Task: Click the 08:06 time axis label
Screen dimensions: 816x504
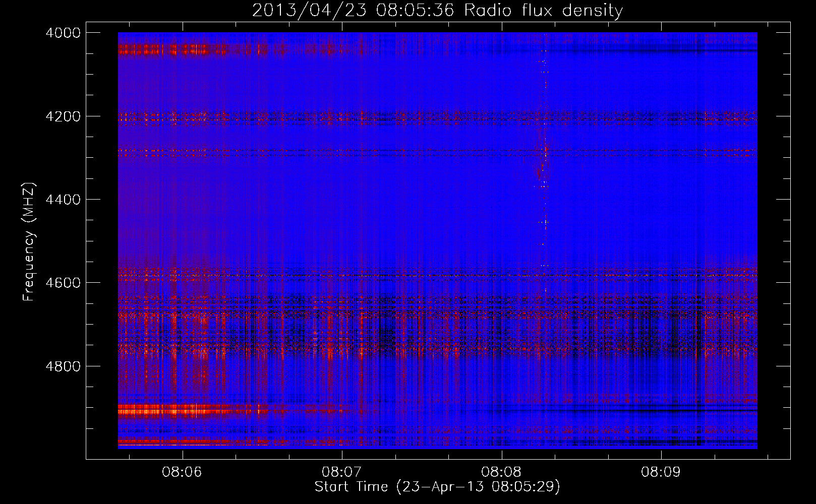Action: 182,472
